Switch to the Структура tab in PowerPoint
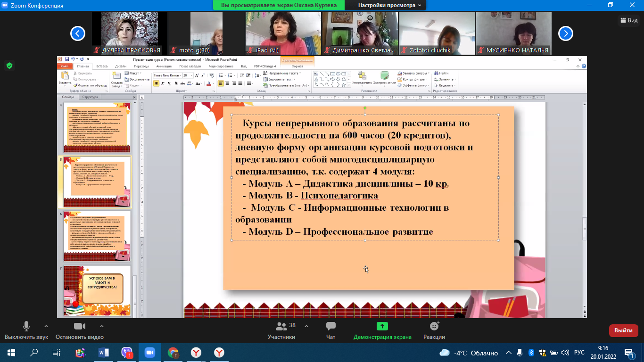 pyautogui.click(x=90, y=97)
